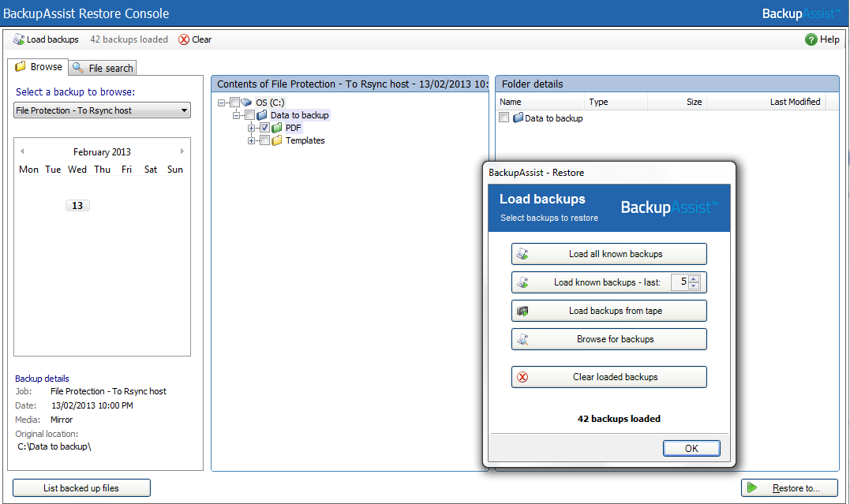This screenshot has height=504, width=850.
Task: Check the Data to backup tree checkbox
Action: click(250, 115)
